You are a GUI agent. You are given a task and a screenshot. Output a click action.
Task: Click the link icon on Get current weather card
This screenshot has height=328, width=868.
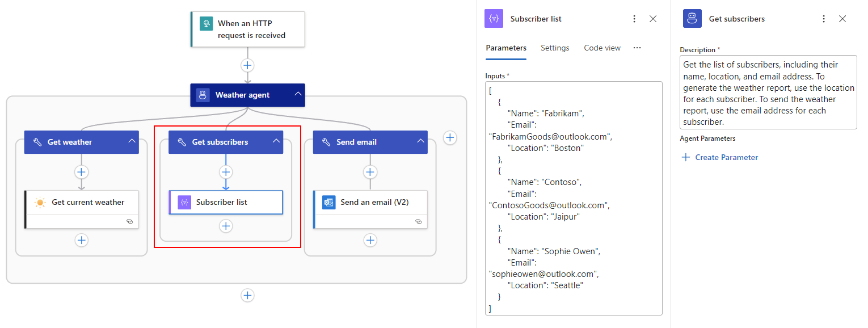coord(129,222)
